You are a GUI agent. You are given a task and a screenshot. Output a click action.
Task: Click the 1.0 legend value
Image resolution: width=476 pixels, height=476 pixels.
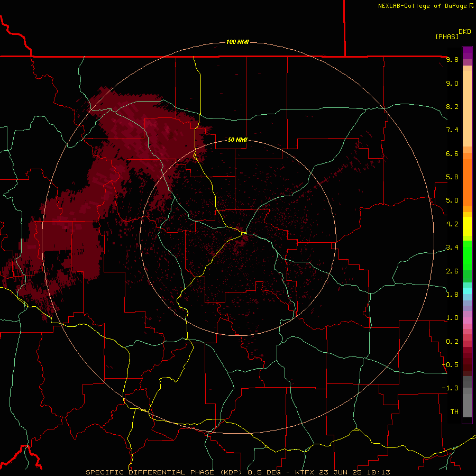point(452,318)
